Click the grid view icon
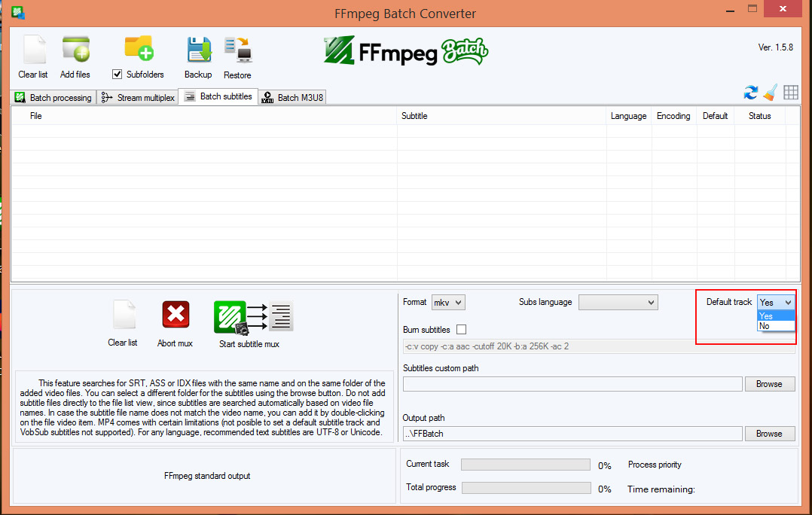The image size is (812, 515). 791,93
